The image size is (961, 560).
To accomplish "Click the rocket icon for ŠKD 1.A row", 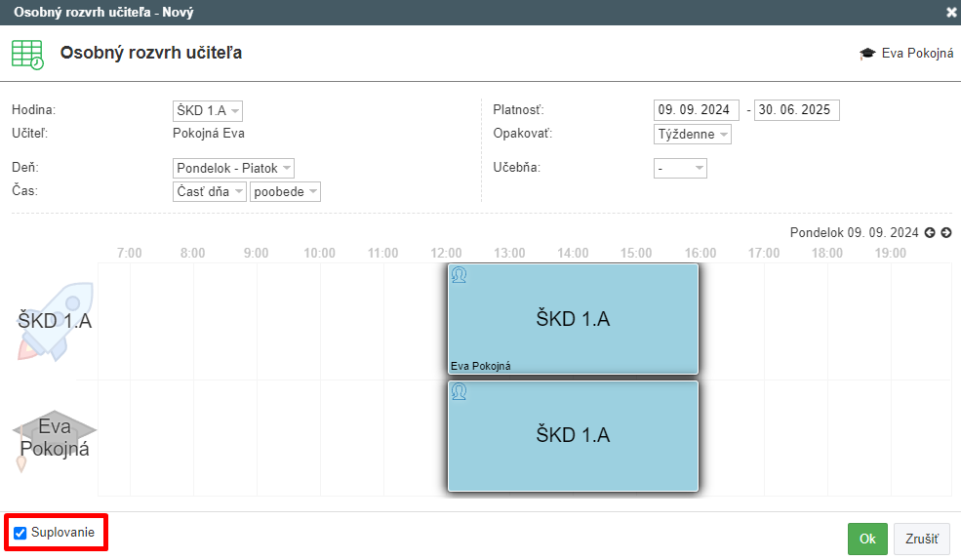I will pos(56,321).
